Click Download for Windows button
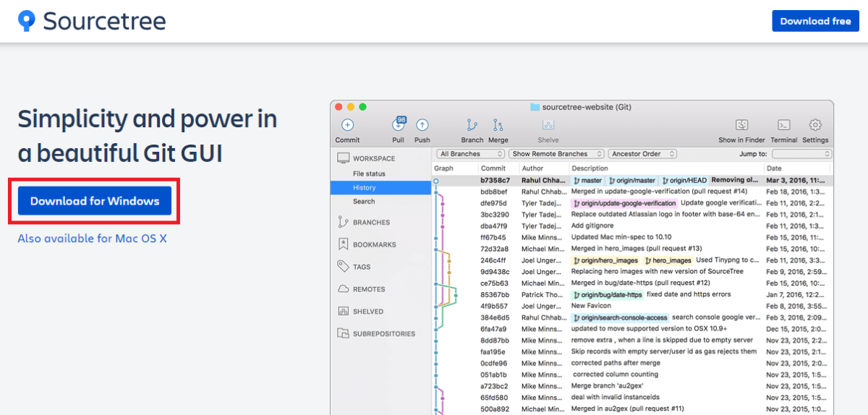The height and width of the screenshot is (415, 868). 95,201
